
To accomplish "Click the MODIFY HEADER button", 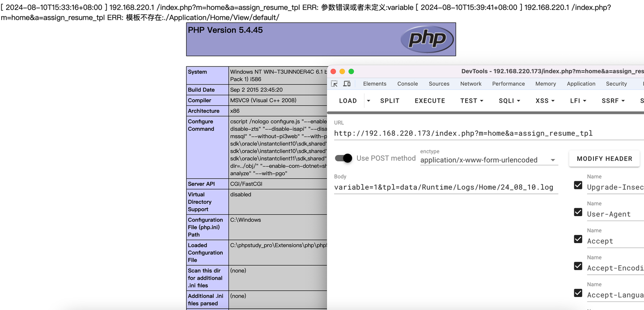I will [604, 159].
